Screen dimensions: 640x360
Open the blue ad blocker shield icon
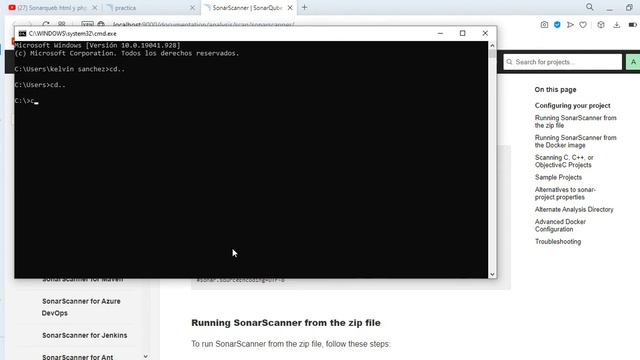[557, 25]
